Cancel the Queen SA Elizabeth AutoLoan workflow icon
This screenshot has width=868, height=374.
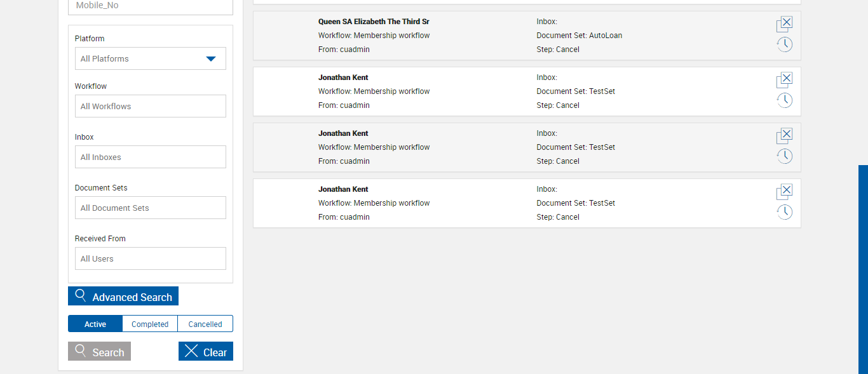tap(785, 24)
